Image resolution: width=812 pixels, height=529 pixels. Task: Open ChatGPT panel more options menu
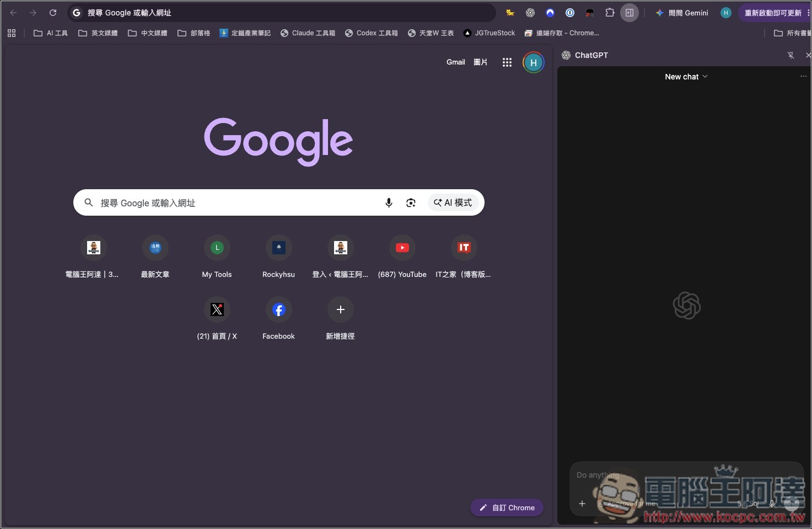coord(803,77)
